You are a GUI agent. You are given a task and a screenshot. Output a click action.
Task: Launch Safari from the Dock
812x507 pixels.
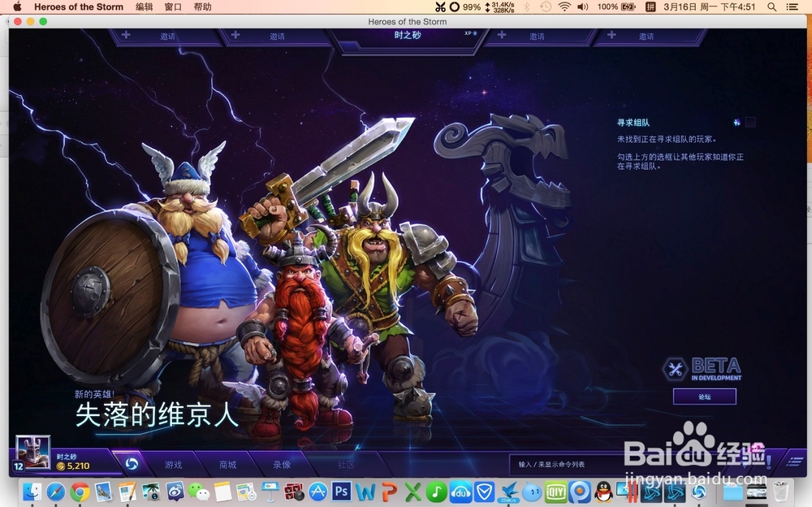pos(56,492)
